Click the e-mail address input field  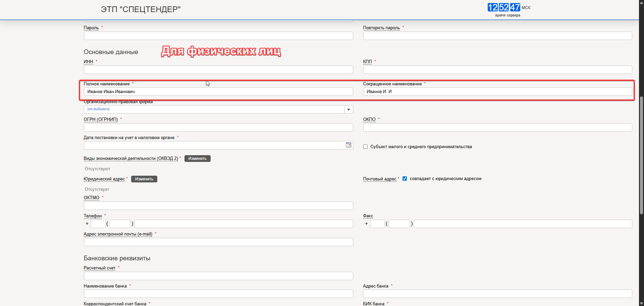point(218,242)
